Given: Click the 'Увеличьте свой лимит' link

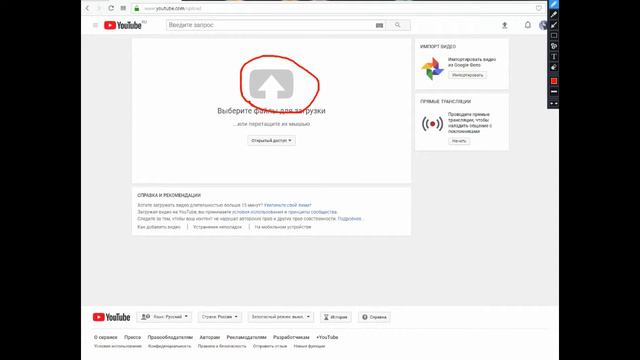Looking at the screenshot, I should 287,205.
